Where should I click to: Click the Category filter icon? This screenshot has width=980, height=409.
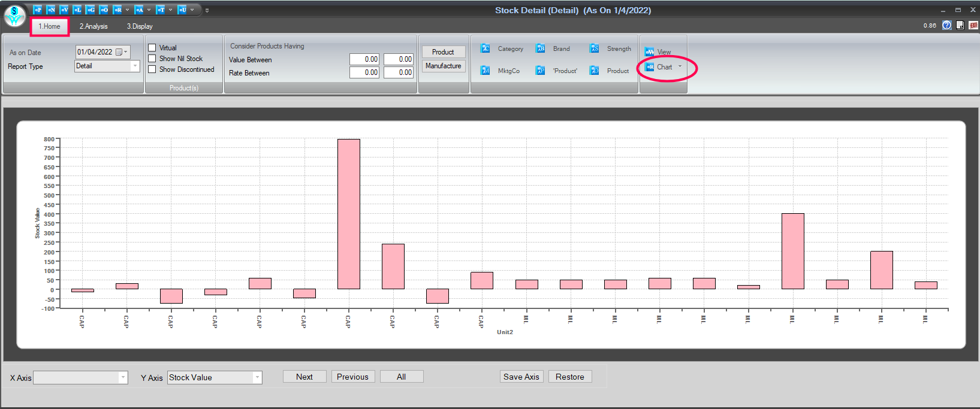coord(486,49)
